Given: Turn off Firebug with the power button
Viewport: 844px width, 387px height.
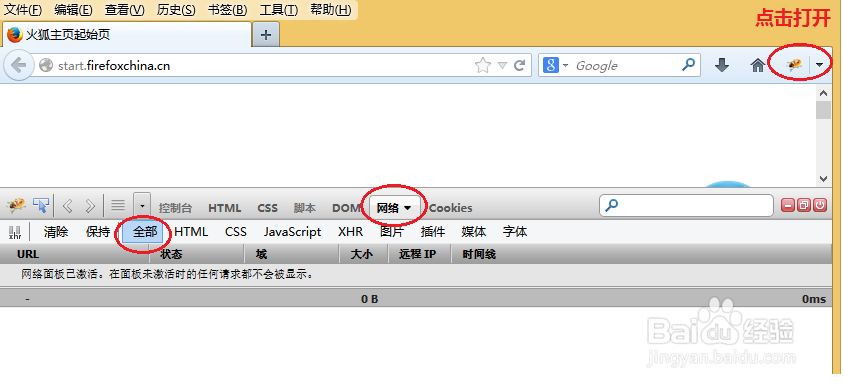Looking at the screenshot, I should 820,205.
